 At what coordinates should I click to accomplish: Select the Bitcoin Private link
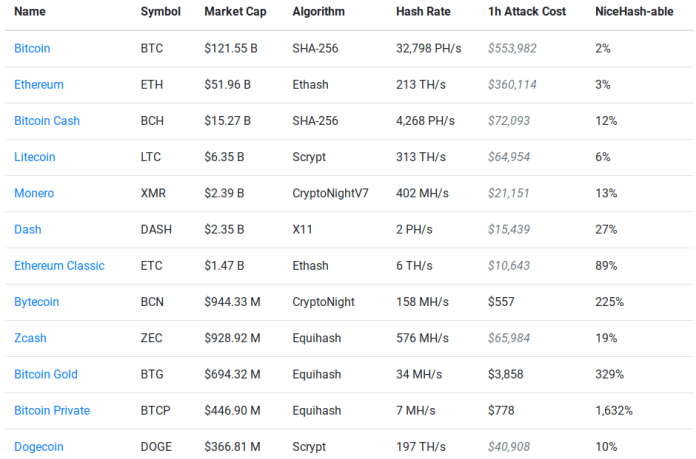(52, 411)
